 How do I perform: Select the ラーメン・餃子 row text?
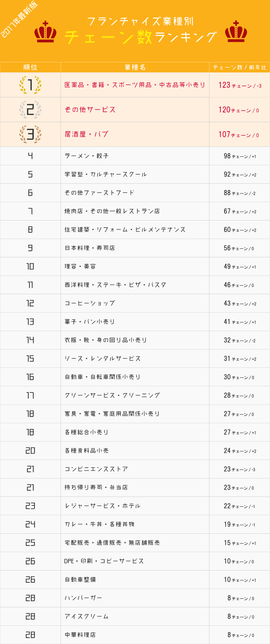(x=86, y=156)
